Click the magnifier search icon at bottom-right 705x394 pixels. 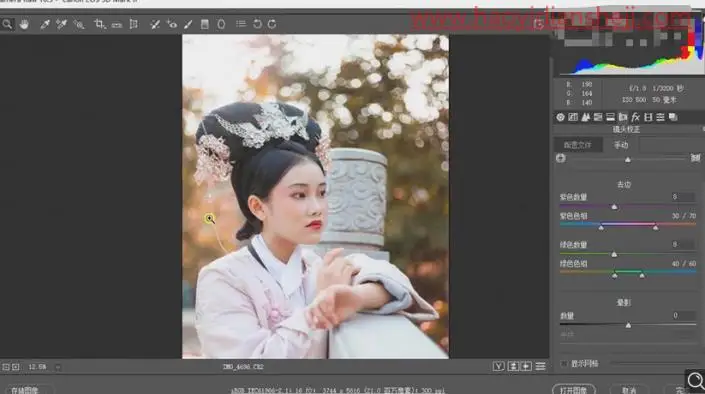(695, 381)
